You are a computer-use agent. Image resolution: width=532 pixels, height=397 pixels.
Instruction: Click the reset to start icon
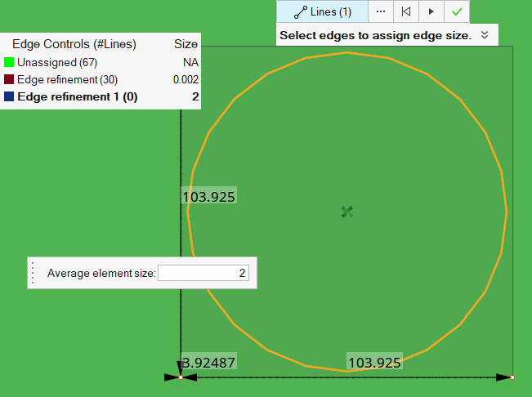405,11
